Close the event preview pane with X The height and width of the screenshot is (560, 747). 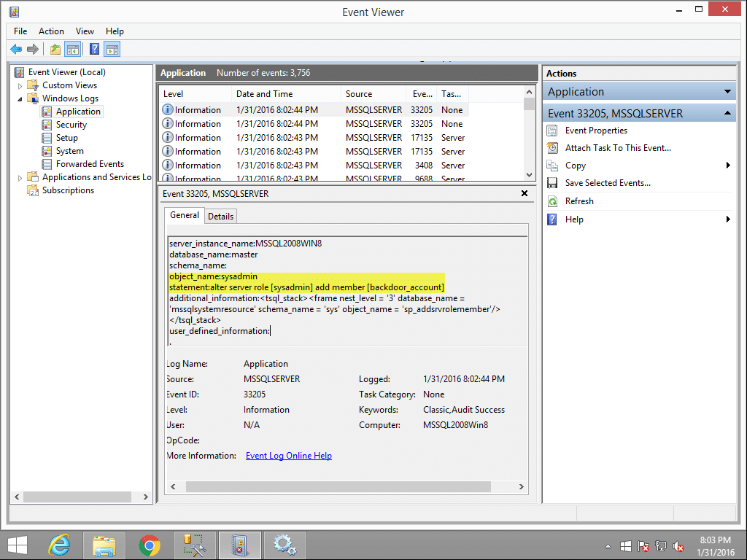pyautogui.click(x=525, y=193)
